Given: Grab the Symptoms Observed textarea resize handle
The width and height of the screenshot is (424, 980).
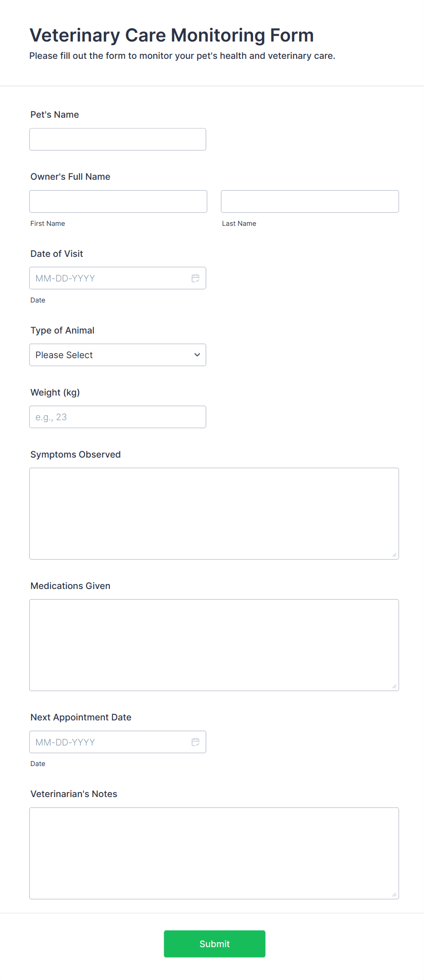Looking at the screenshot, I should (x=394, y=555).
